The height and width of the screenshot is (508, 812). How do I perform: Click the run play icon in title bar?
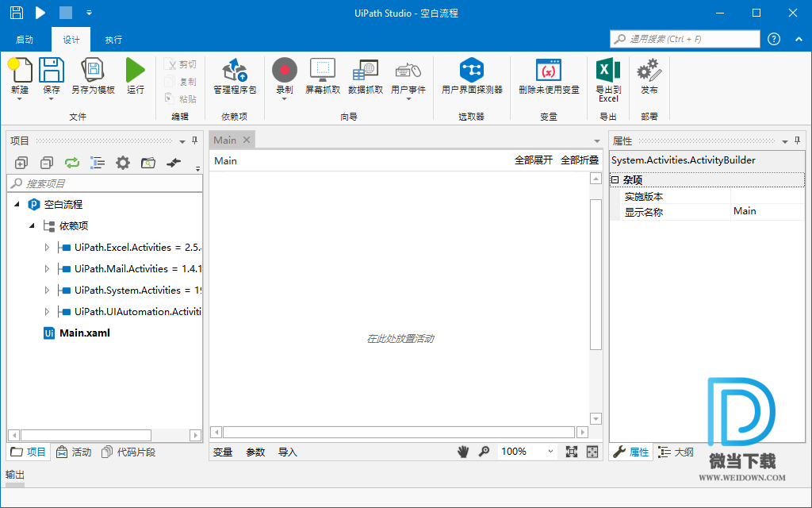pos(40,13)
